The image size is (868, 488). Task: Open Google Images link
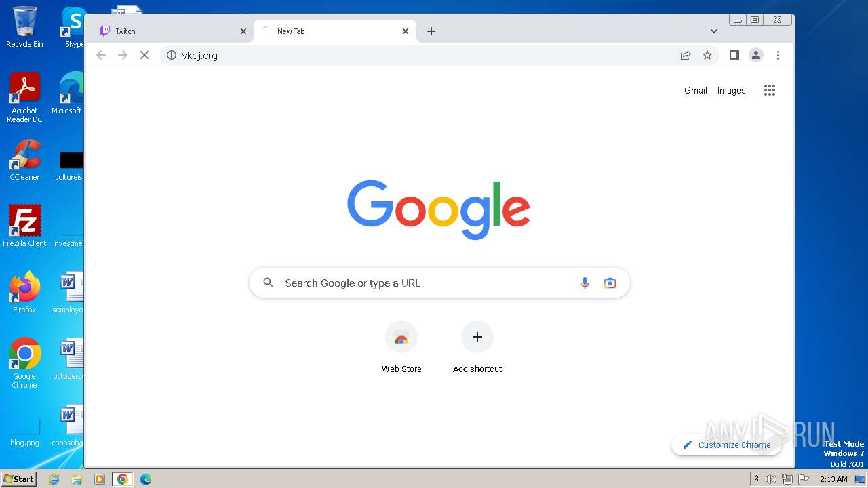point(732,90)
